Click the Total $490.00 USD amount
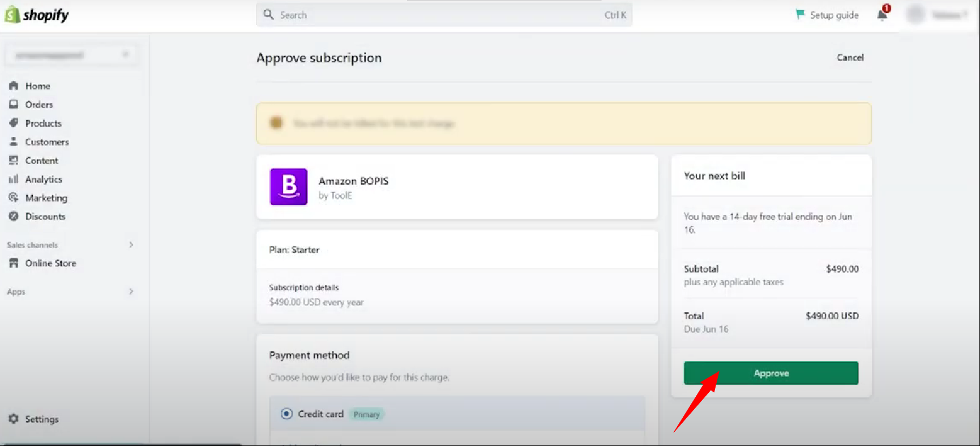Image resolution: width=980 pixels, height=446 pixels. (x=832, y=316)
